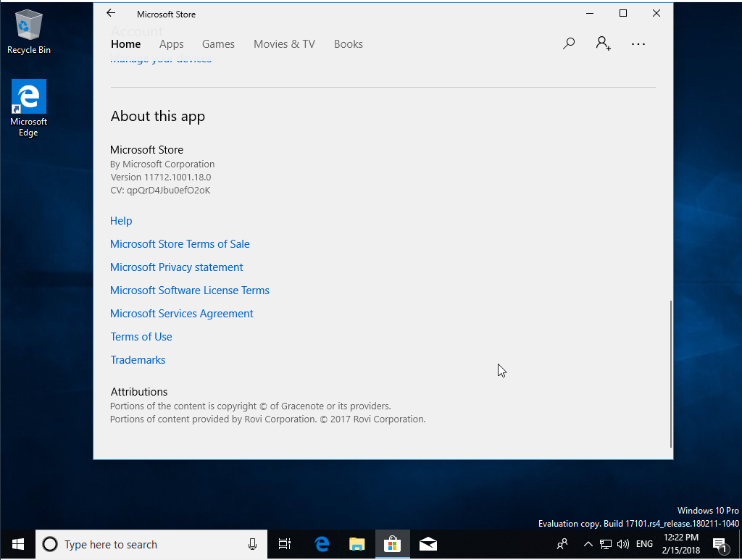Open Microsoft Services Agreement link

pyautogui.click(x=182, y=314)
